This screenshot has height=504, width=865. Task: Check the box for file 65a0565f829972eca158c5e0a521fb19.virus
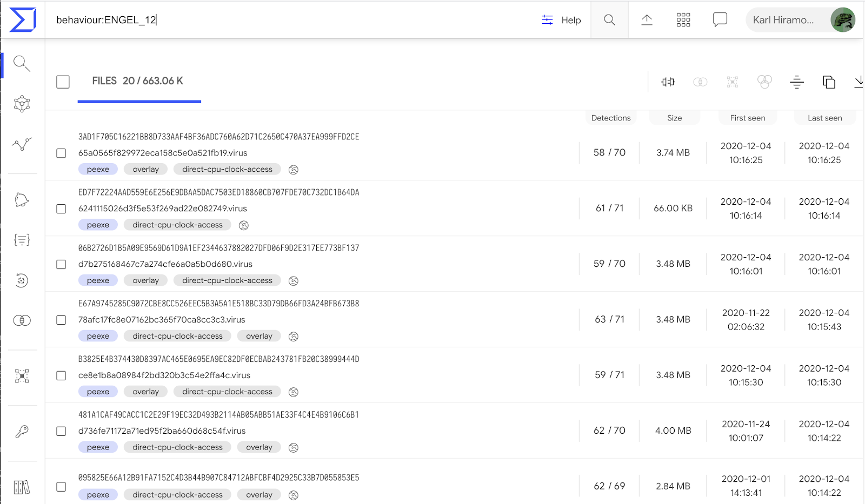[x=61, y=153]
